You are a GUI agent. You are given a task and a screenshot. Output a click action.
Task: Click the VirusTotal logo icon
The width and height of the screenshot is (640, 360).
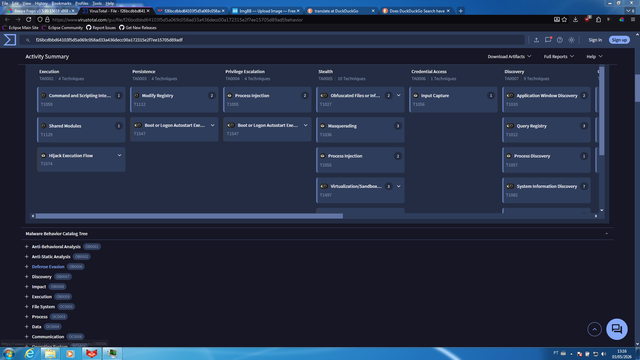[x=10, y=40]
